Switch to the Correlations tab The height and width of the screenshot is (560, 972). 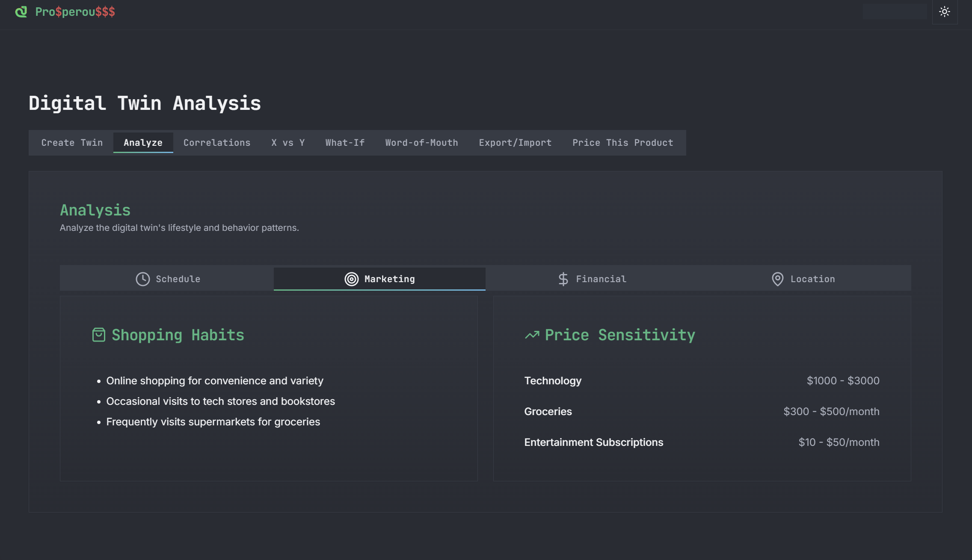click(x=217, y=143)
